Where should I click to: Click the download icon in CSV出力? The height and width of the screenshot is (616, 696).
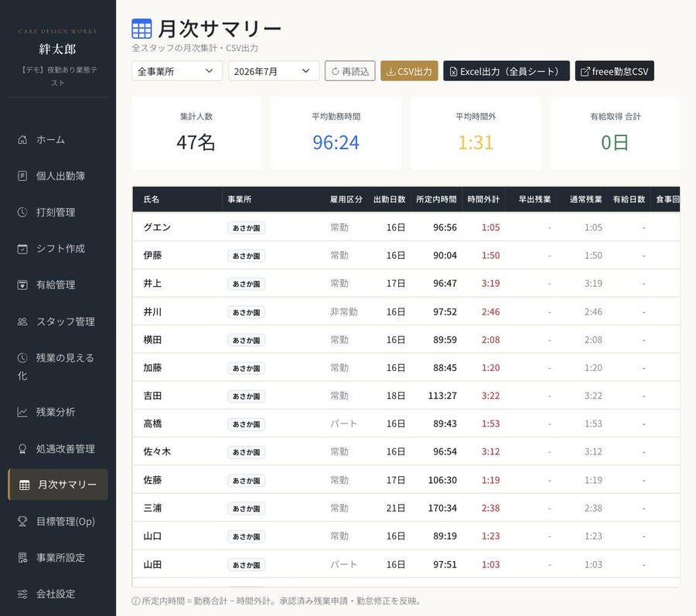391,71
